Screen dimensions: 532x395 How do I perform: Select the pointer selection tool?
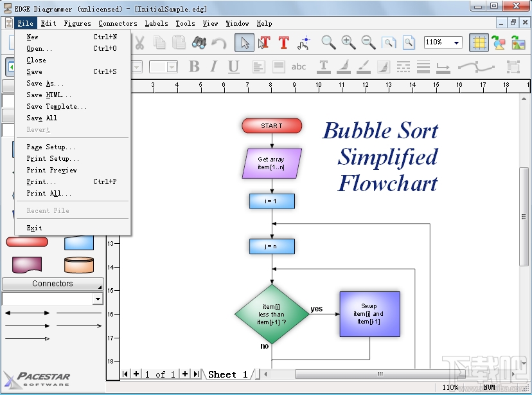coord(245,43)
